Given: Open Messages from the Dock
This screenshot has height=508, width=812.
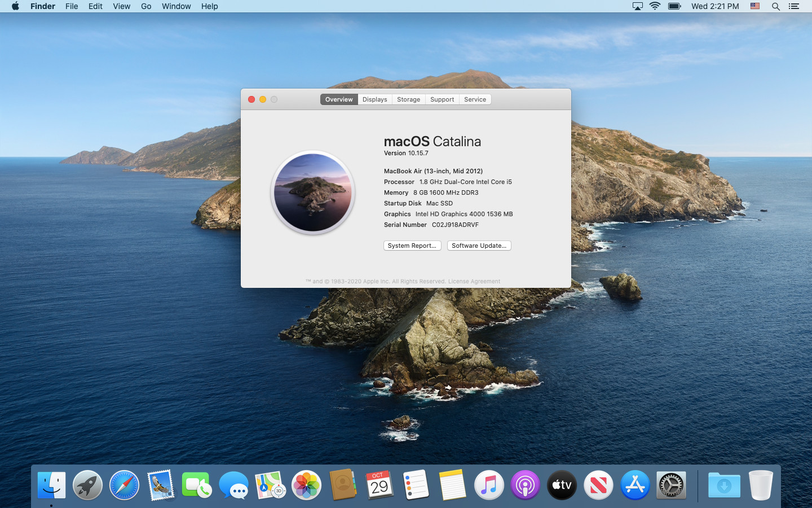Looking at the screenshot, I should 233,485.
